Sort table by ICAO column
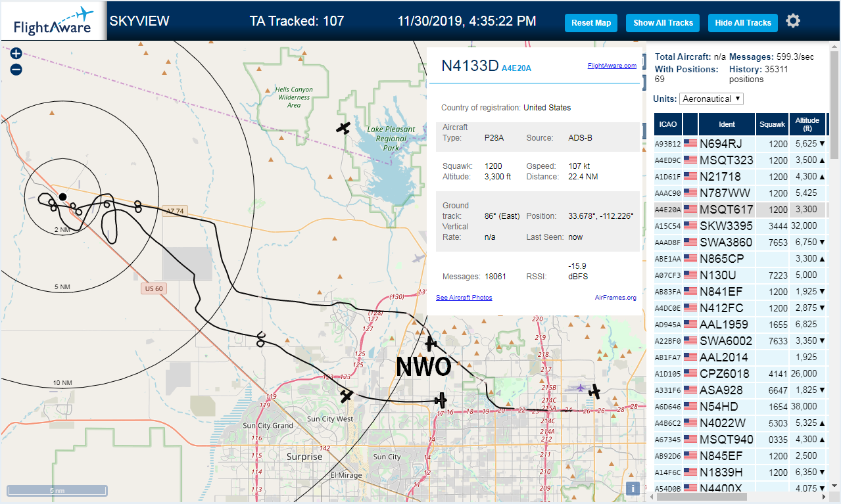This screenshot has width=841, height=504. (x=668, y=124)
